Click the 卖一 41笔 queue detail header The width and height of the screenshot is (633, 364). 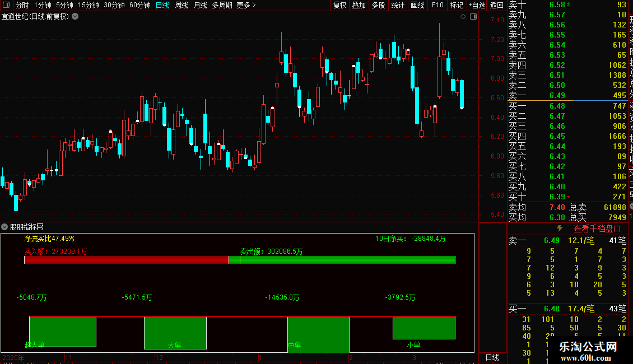tap(567, 240)
